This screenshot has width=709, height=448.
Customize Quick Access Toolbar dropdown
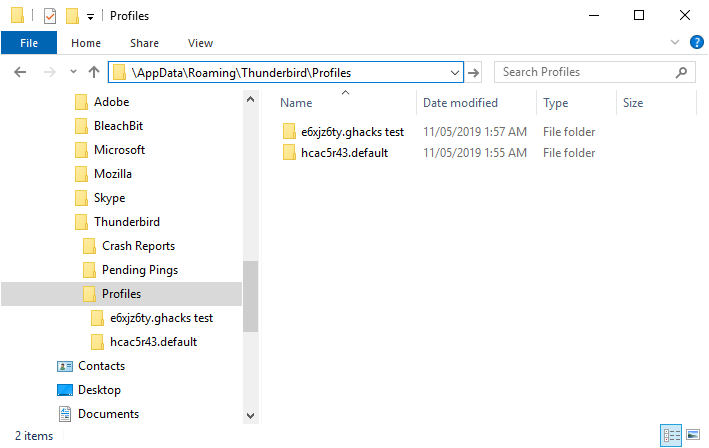(90, 16)
